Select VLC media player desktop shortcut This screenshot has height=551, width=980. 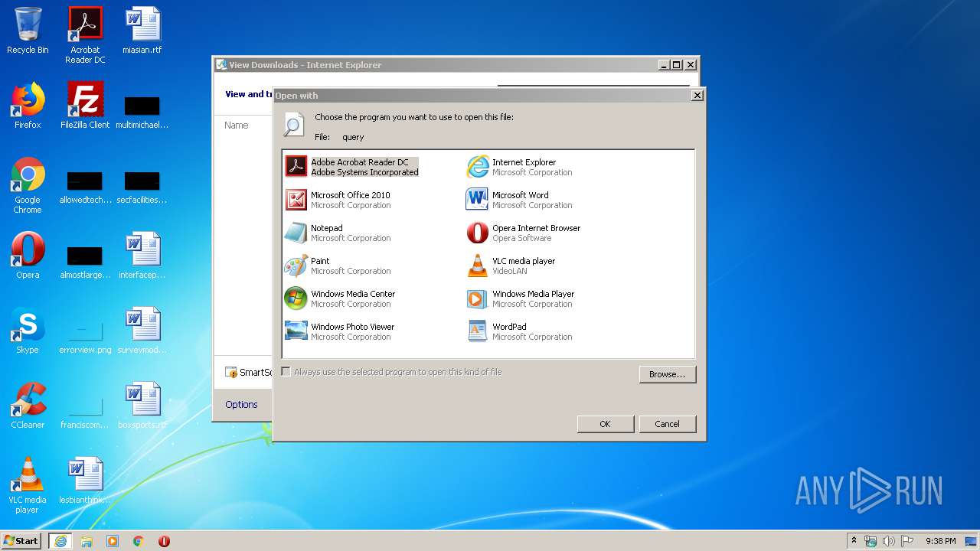28,485
